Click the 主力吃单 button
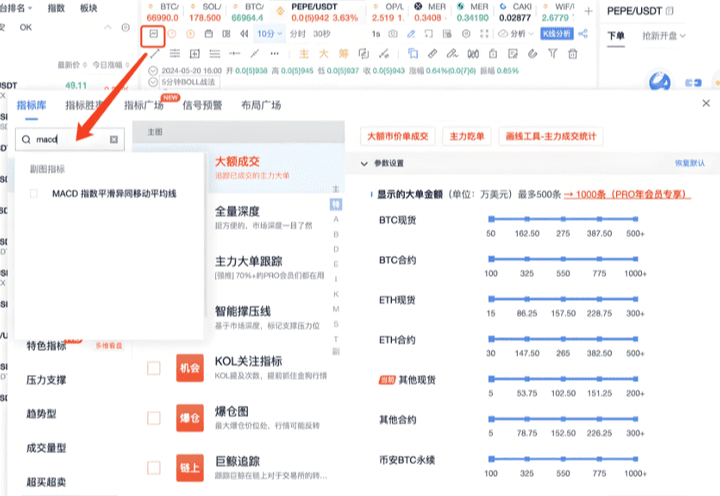The width and height of the screenshot is (720, 496). coord(467,136)
